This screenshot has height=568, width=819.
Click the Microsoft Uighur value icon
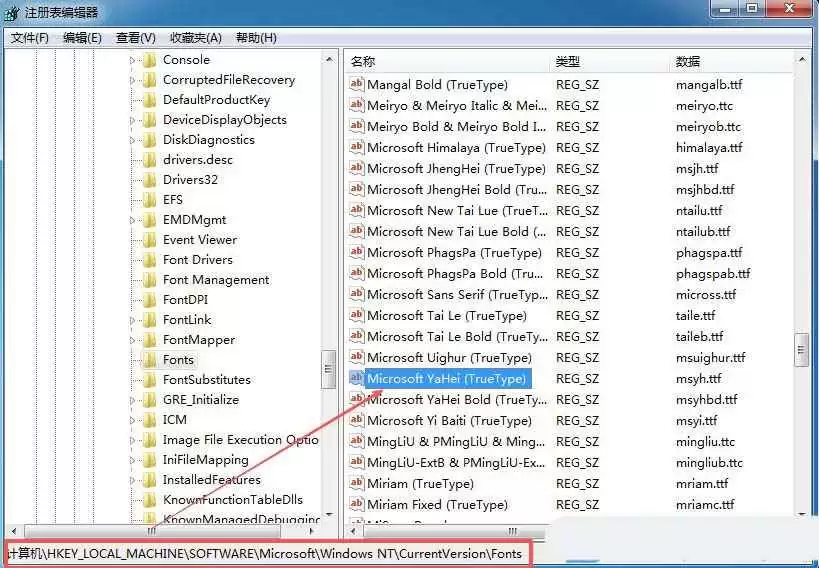click(356, 357)
